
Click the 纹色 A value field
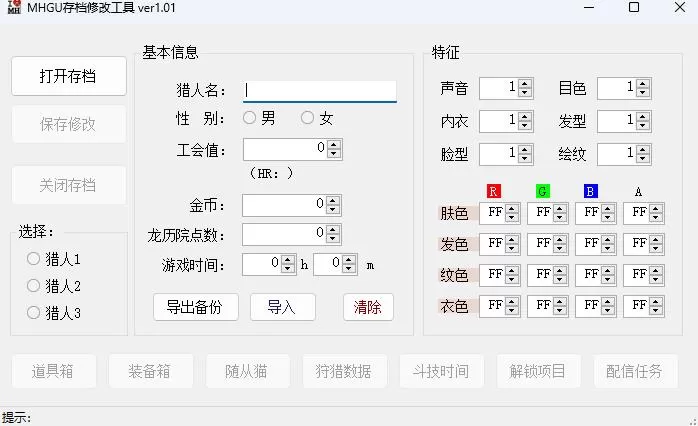644,275
